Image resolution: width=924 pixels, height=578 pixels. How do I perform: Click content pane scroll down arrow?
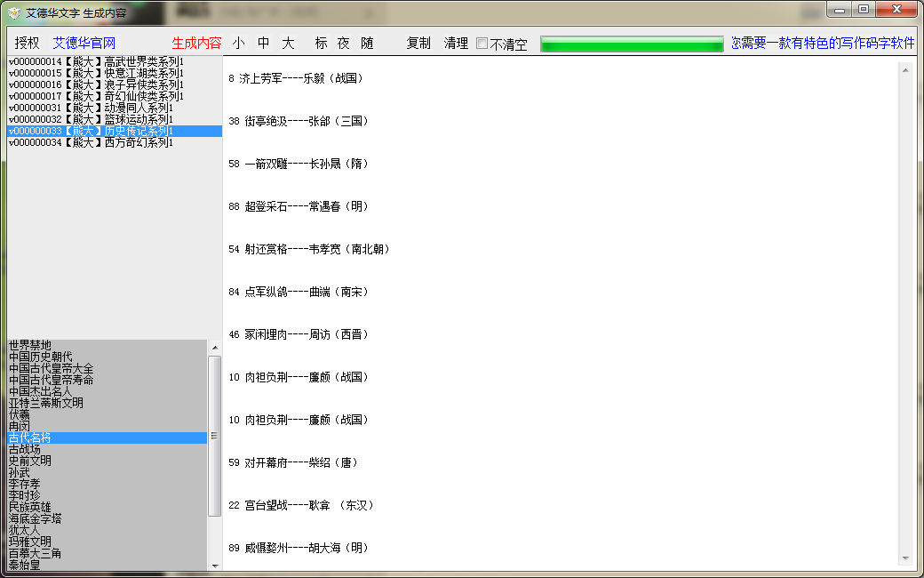coord(905,558)
